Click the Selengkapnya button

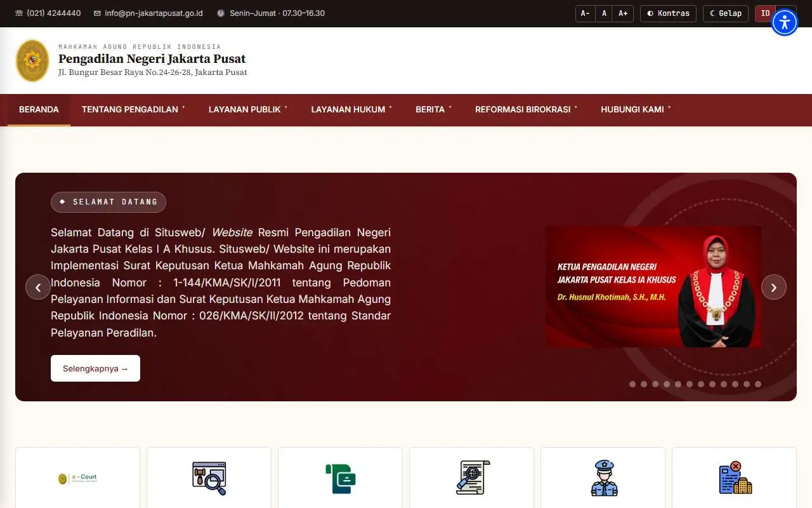pyautogui.click(x=95, y=368)
